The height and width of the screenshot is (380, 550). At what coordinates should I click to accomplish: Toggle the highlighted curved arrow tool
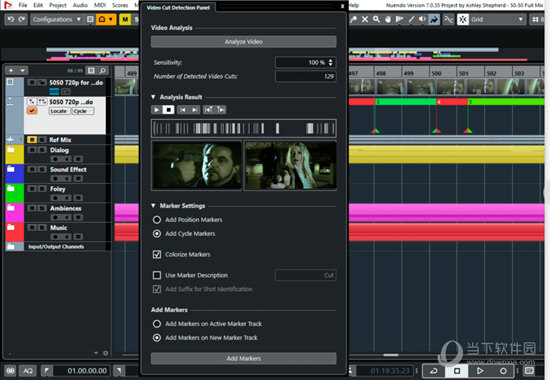[434, 19]
